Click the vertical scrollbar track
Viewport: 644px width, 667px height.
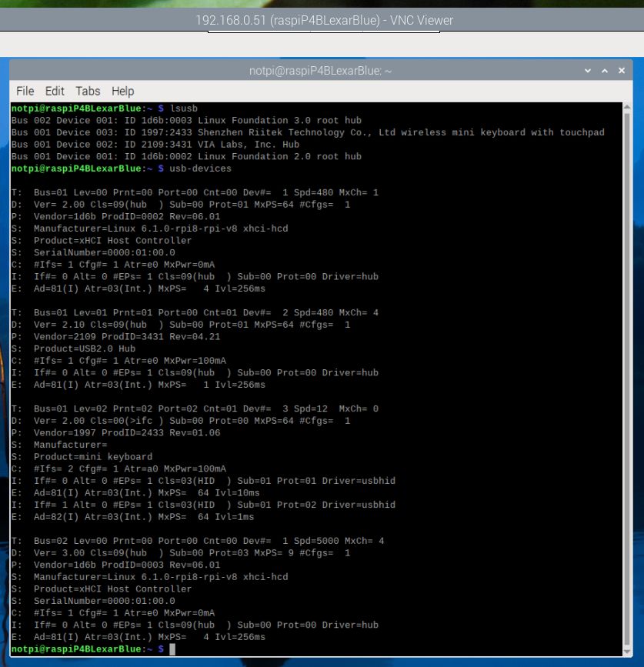click(627, 379)
